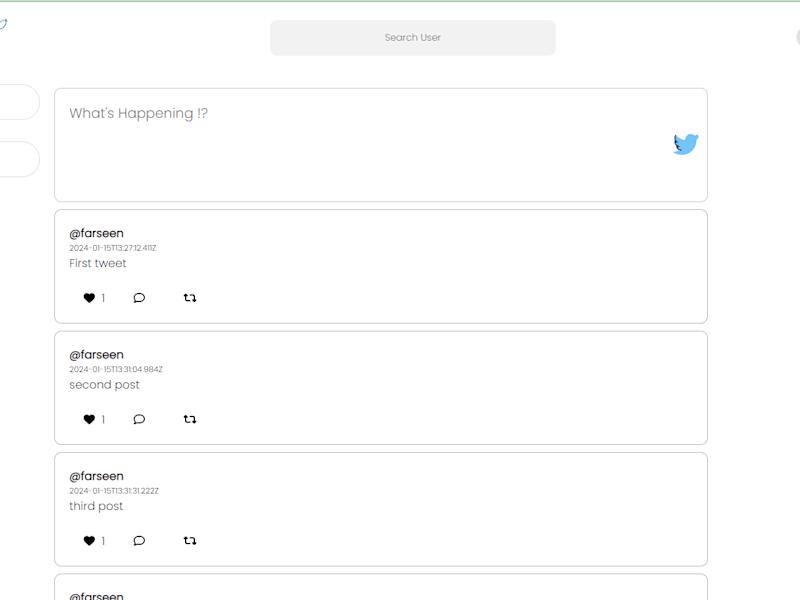Screen dimensions: 800x600
Task: Retweet the "First tweet" post
Action: point(190,298)
